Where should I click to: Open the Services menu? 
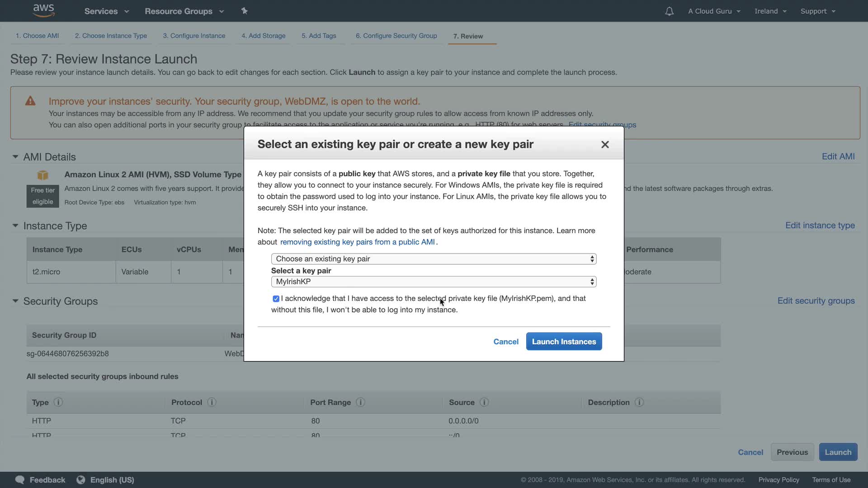click(106, 11)
